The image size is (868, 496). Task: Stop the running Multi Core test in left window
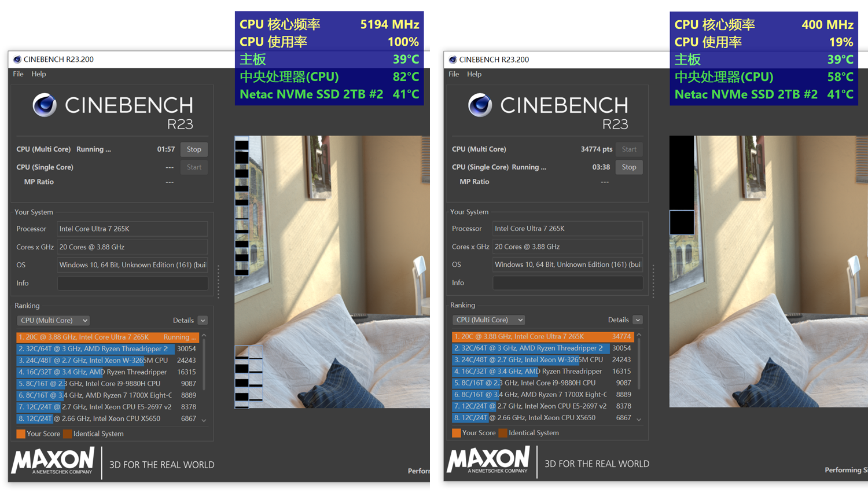point(194,149)
